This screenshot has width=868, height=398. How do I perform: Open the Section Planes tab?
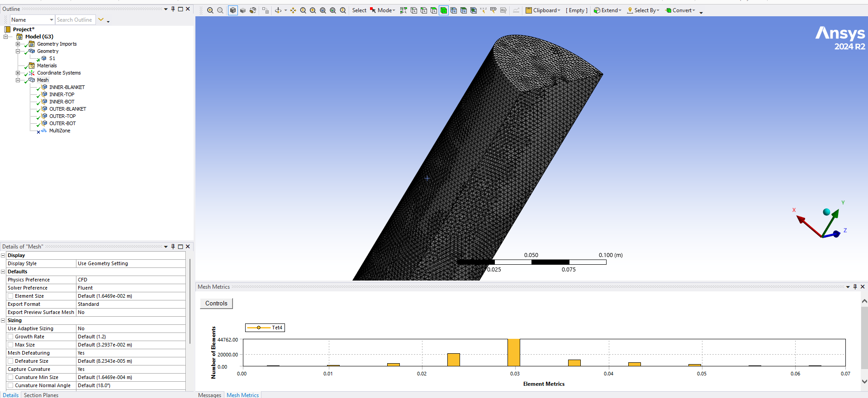41,395
